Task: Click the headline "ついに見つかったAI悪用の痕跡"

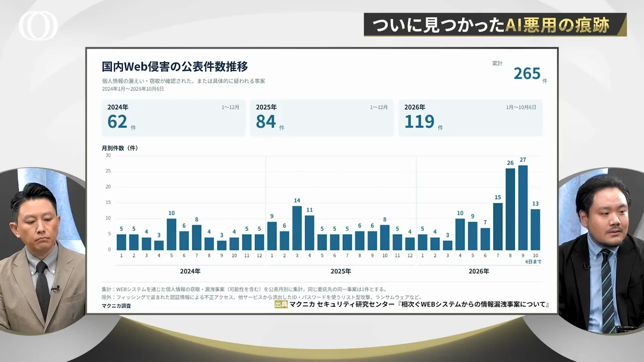Action: (491, 25)
